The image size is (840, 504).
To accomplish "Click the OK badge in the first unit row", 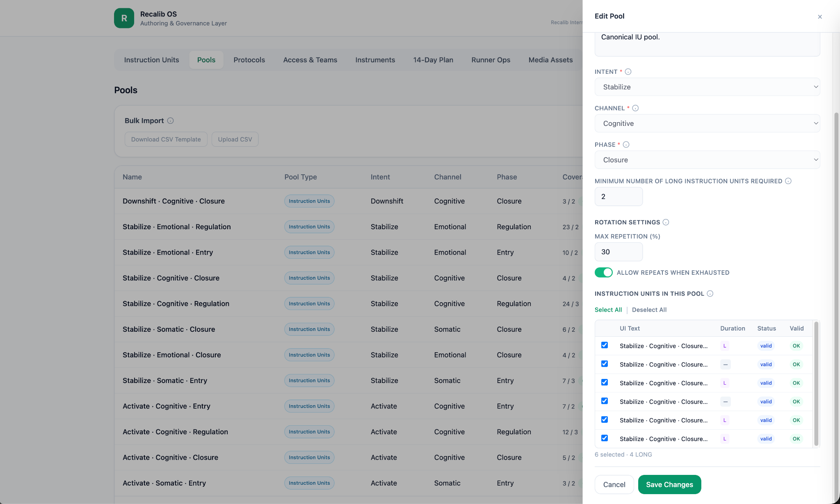I will pos(796,346).
